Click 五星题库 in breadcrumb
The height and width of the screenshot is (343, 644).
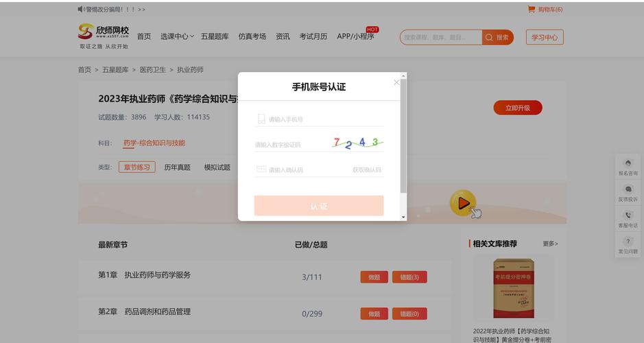pyautogui.click(x=115, y=69)
